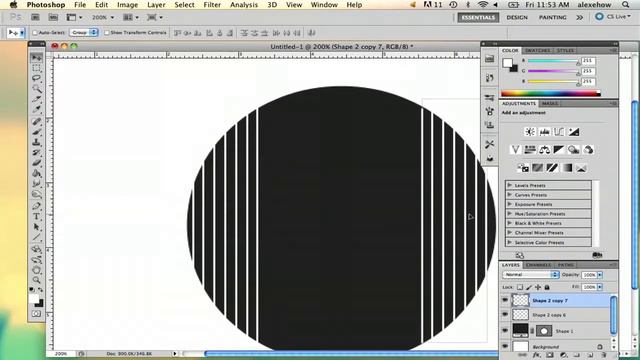
Task: Select the Clone Stamp tool
Action: pyautogui.click(x=36, y=142)
